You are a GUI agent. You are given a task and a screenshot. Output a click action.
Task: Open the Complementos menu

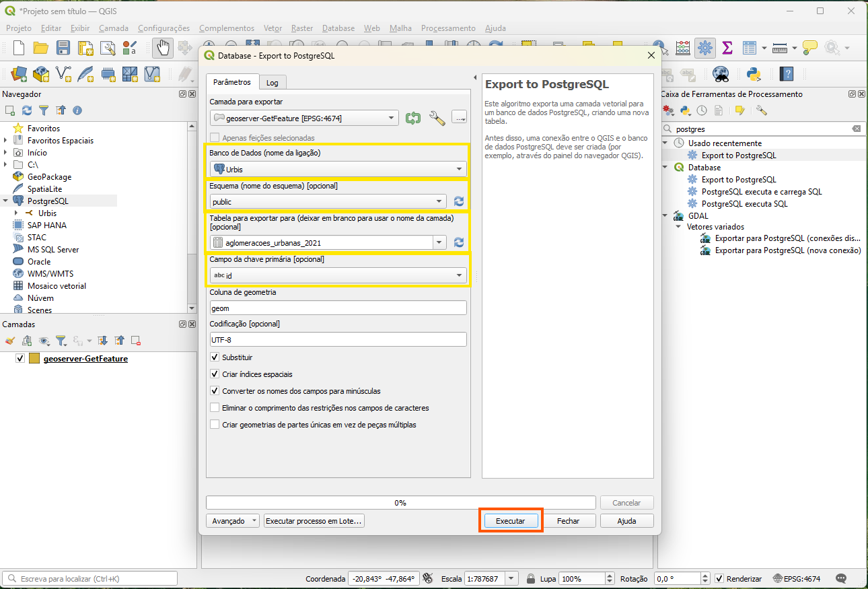(227, 28)
